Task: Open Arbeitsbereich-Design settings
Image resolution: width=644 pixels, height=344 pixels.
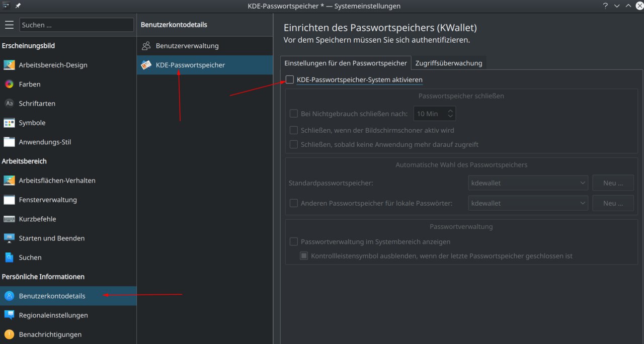Action: [68, 65]
